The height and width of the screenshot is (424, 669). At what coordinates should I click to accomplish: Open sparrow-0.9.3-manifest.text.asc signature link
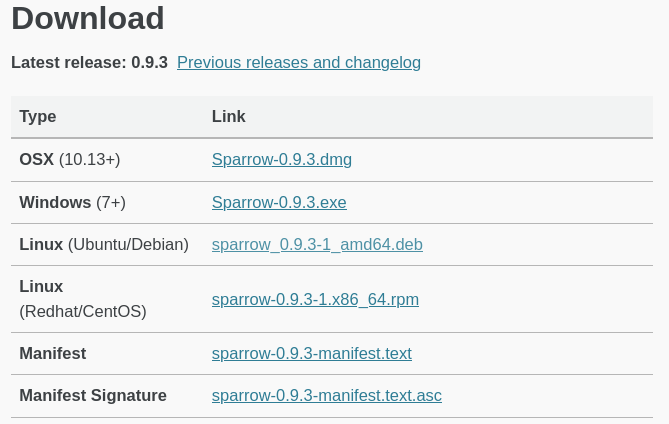point(327,395)
